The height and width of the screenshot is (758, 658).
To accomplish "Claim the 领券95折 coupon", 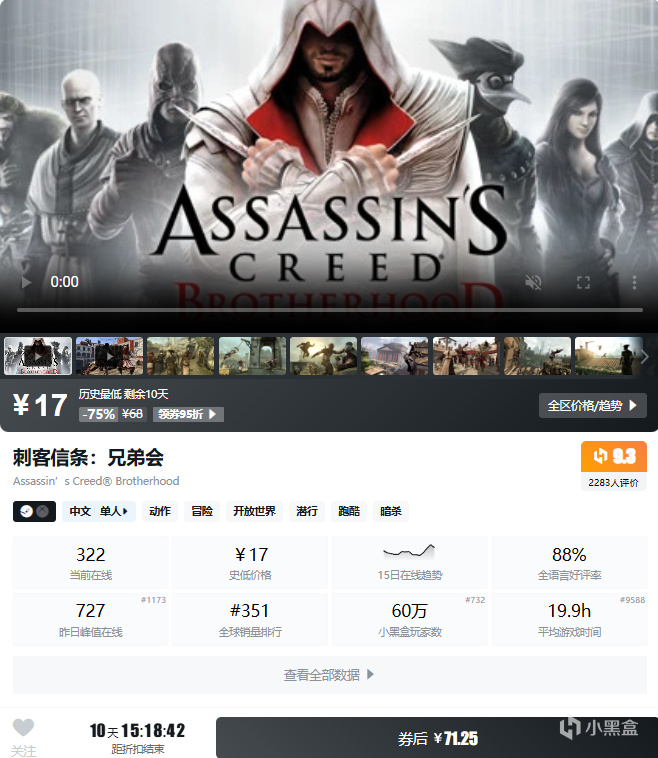I will [188, 414].
